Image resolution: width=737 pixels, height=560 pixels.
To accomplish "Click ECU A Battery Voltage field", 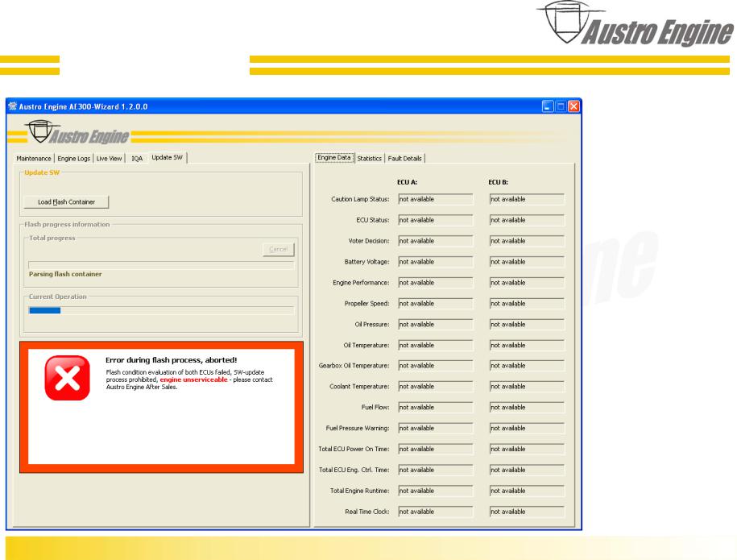I will pos(435,262).
